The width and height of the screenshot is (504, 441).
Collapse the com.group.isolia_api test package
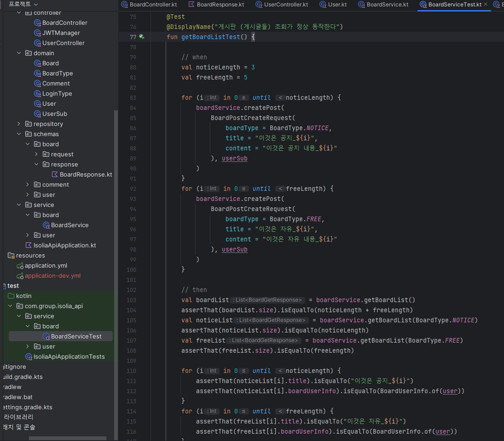[x=10, y=306]
